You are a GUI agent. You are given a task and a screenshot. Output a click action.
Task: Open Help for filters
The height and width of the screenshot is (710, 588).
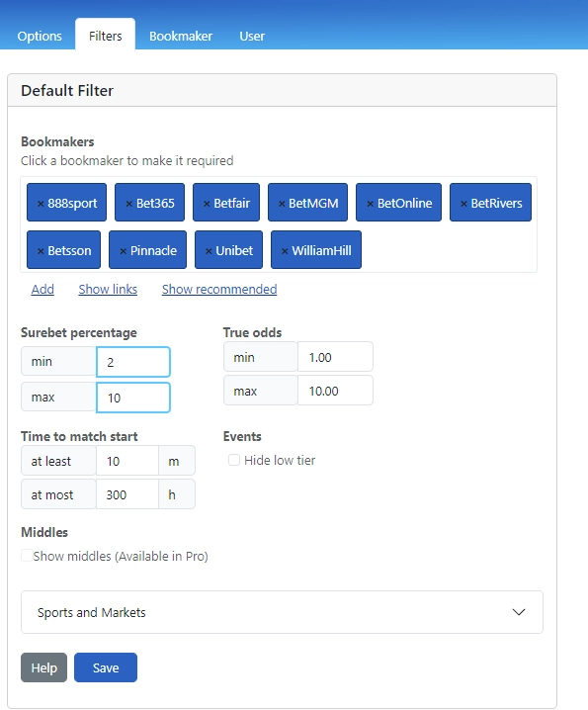point(43,667)
